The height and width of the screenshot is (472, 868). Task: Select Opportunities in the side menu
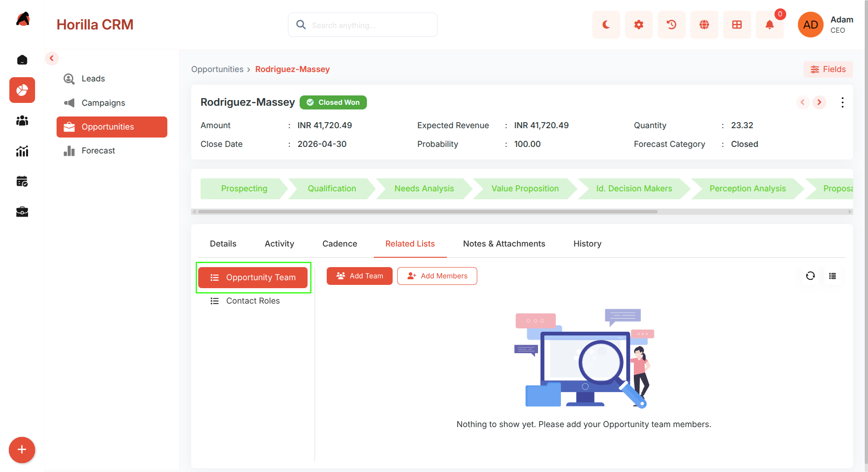(112, 127)
